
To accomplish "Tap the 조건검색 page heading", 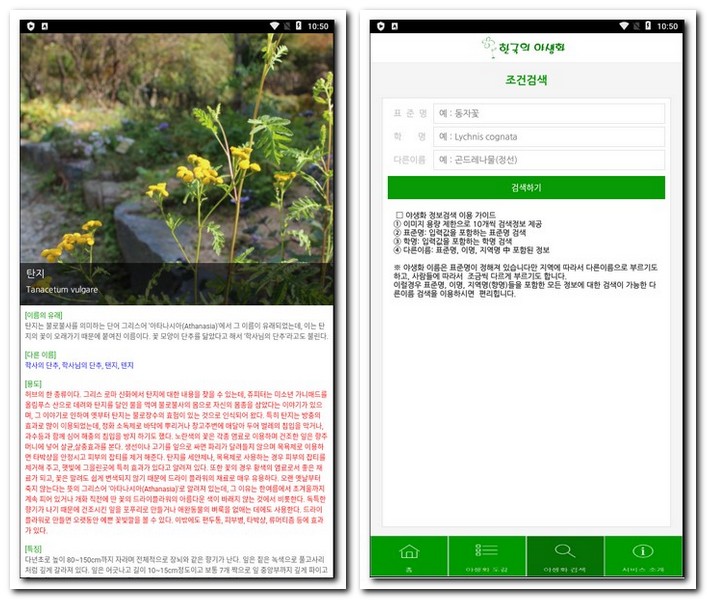I will 526,79.
